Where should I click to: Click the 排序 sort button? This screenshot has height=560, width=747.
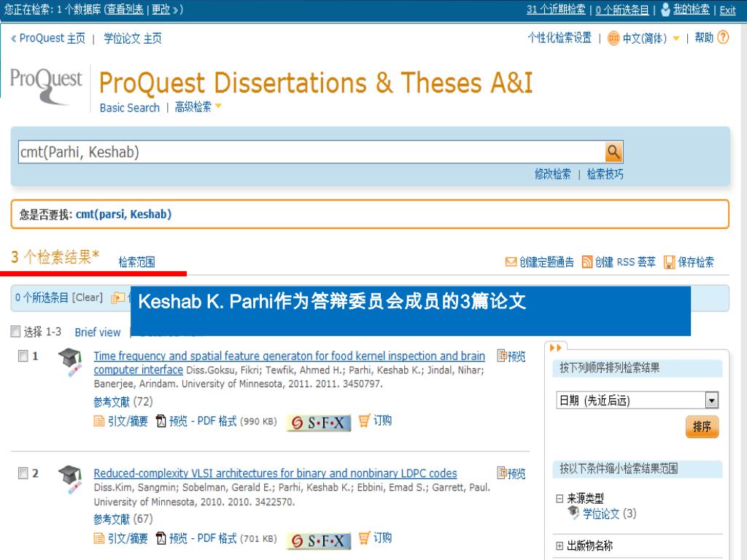point(703,427)
